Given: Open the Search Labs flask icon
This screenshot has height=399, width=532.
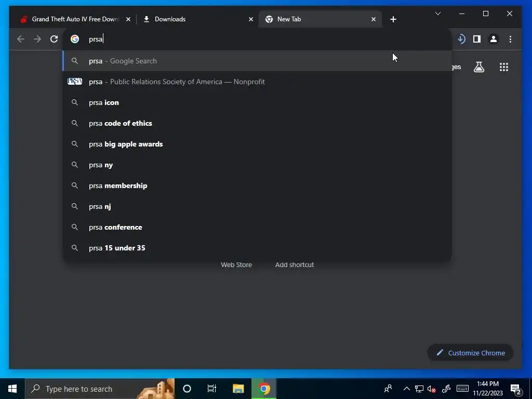Looking at the screenshot, I should (479, 67).
